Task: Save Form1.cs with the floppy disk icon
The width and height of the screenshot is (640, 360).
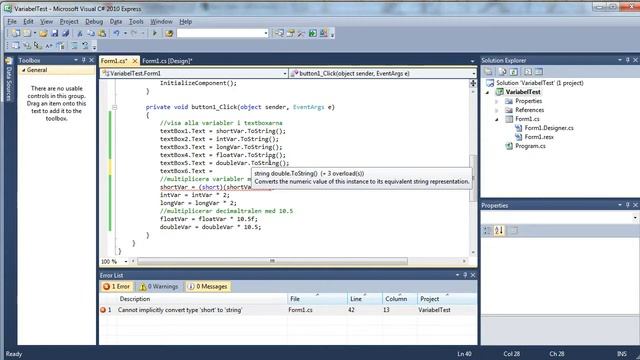Action: [54, 33]
